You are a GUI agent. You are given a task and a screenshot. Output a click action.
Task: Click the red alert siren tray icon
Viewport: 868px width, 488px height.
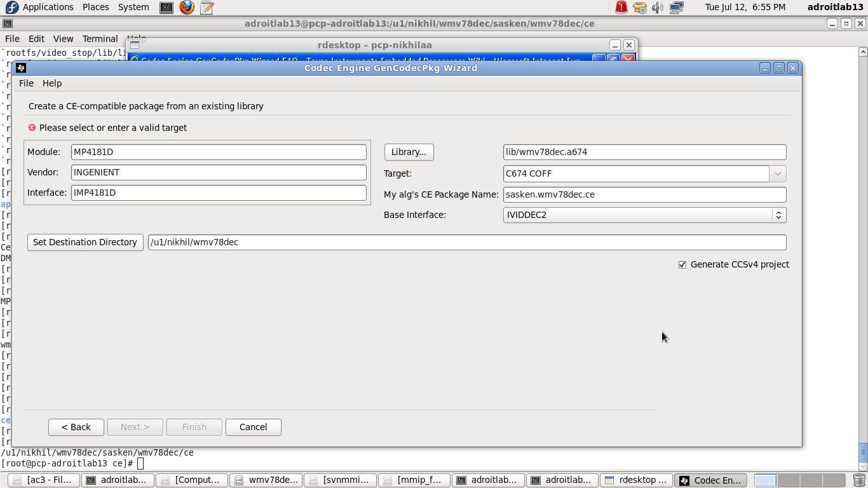click(621, 8)
